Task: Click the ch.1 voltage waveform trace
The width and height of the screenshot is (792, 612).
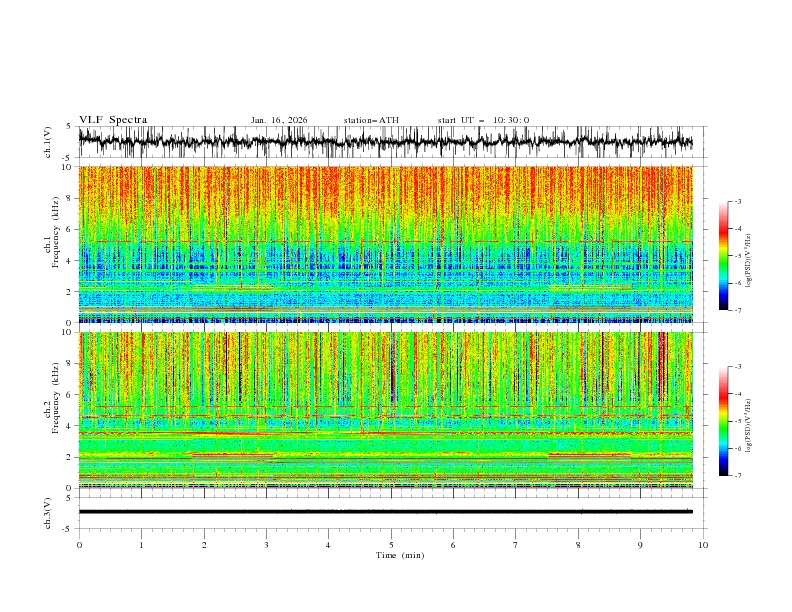Action: (385, 141)
